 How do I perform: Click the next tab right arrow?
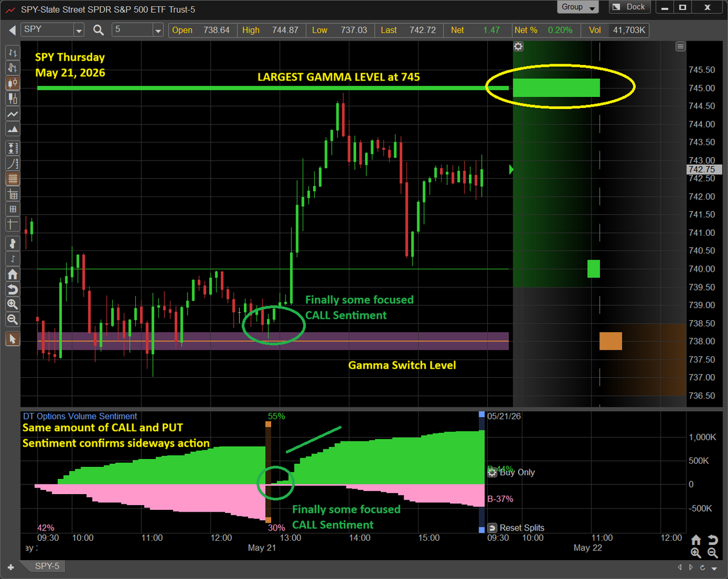click(692, 568)
